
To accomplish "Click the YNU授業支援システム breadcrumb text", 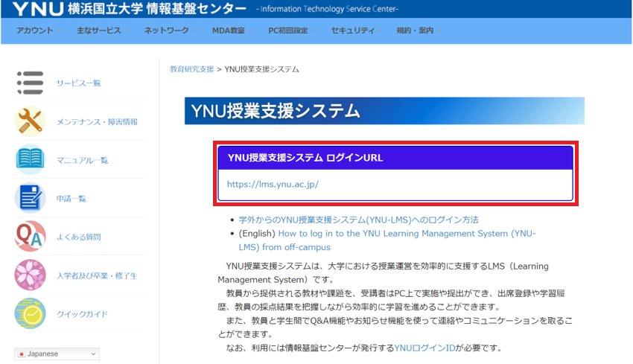I will [x=261, y=69].
